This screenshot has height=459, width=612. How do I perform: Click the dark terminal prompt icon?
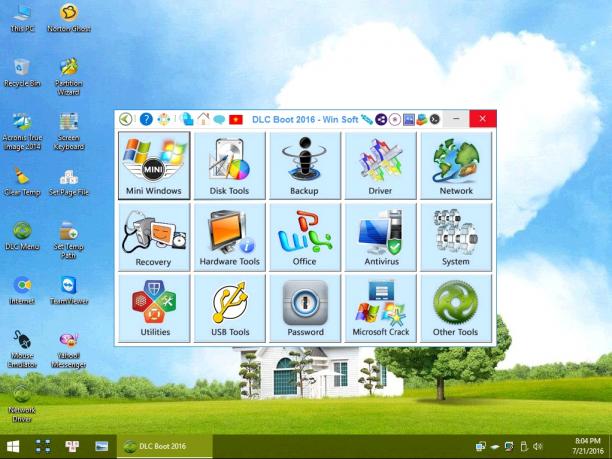click(x=434, y=119)
